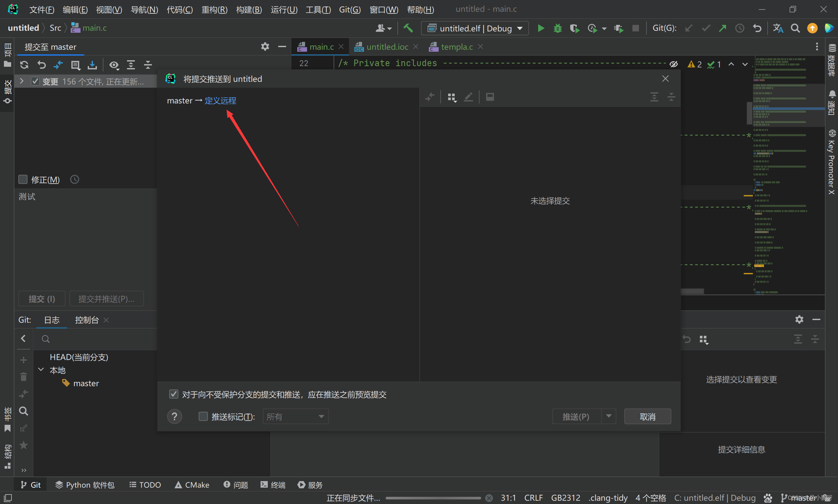Open the Search Everywhere magnifier
838x504 pixels.
[795, 28]
